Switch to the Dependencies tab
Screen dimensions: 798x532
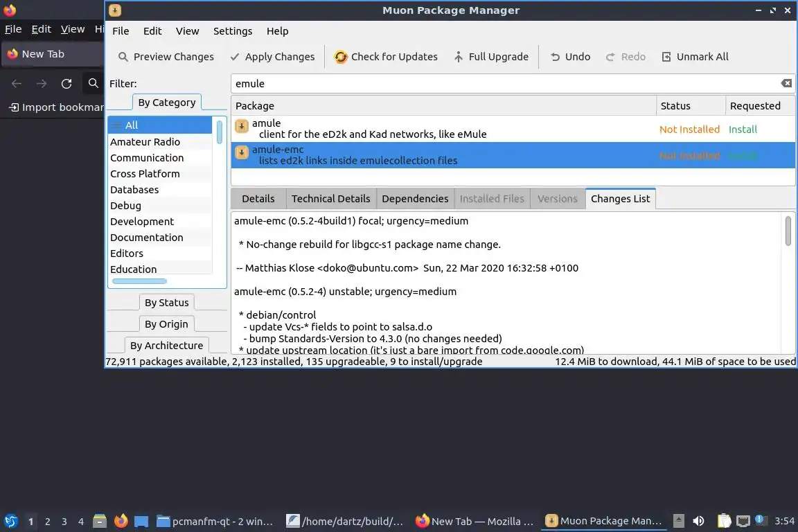click(415, 199)
